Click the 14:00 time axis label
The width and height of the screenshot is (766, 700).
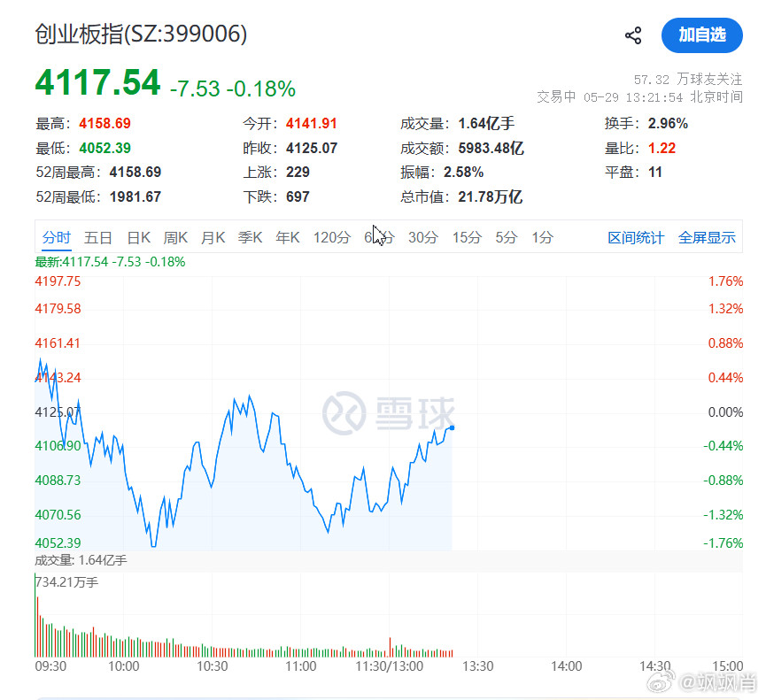click(x=567, y=666)
